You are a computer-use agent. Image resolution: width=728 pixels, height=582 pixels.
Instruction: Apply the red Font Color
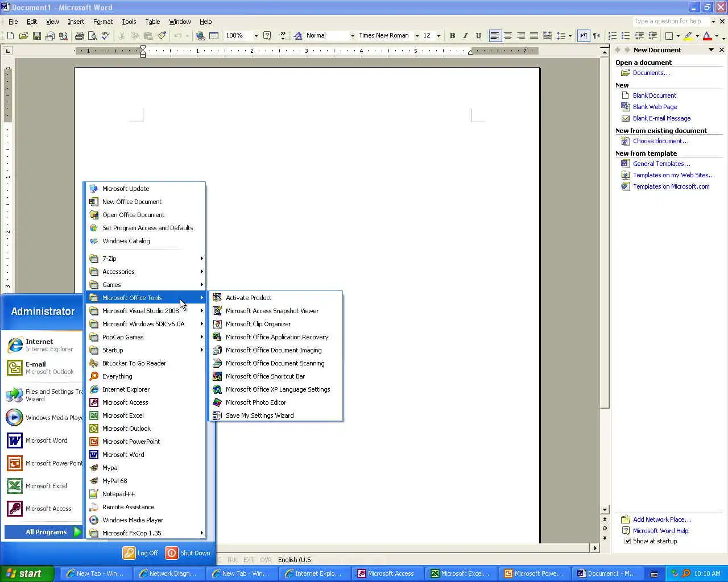[x=707, y=36]
